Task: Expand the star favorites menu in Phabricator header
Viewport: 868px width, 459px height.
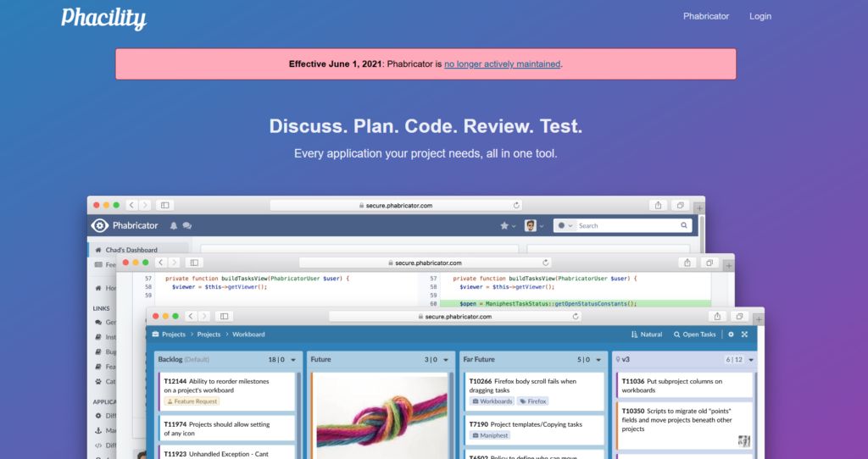Action: [508, 225]
